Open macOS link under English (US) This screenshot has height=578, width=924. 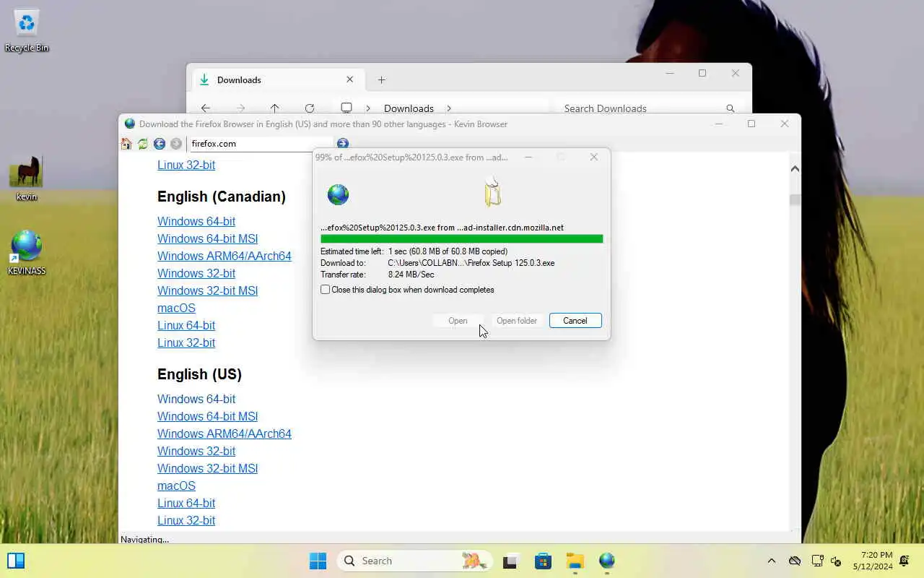pyautogui.click(x=176, y=486)
